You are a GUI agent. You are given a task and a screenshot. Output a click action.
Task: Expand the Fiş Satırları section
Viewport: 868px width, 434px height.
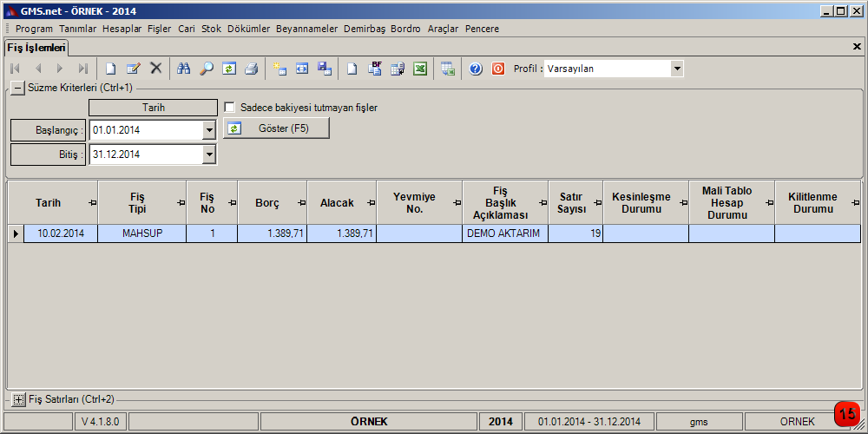(x=19, y=399)
